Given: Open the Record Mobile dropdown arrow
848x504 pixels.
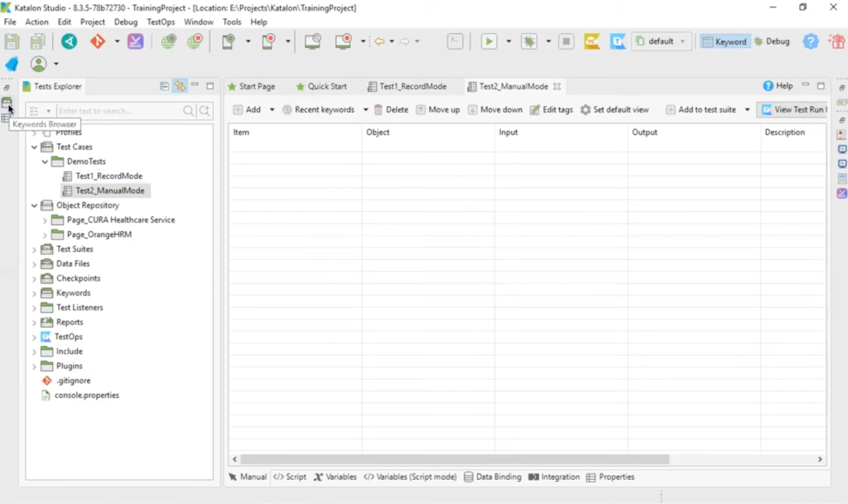Looking at the screenshot, I should click(x=287, y=41).
